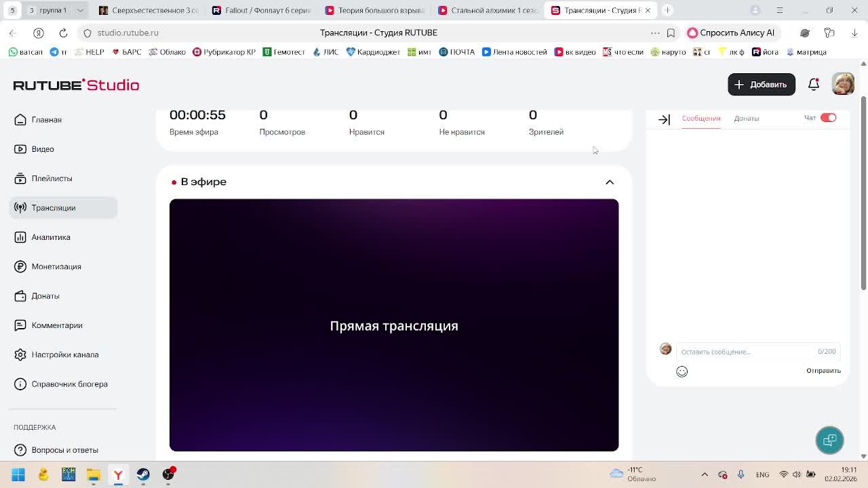
Task: Click the RUTUBE Studio logo
Action: 76,85
